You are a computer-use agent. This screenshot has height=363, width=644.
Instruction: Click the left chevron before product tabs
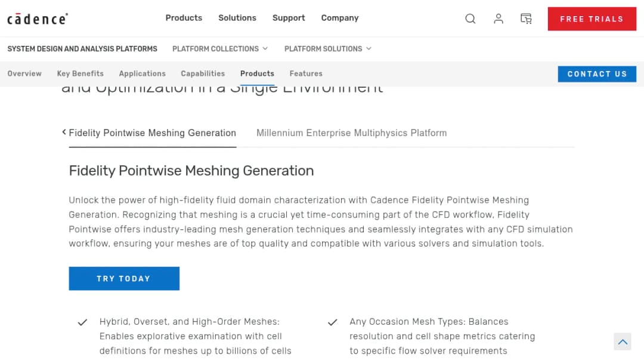click(64, 132)
